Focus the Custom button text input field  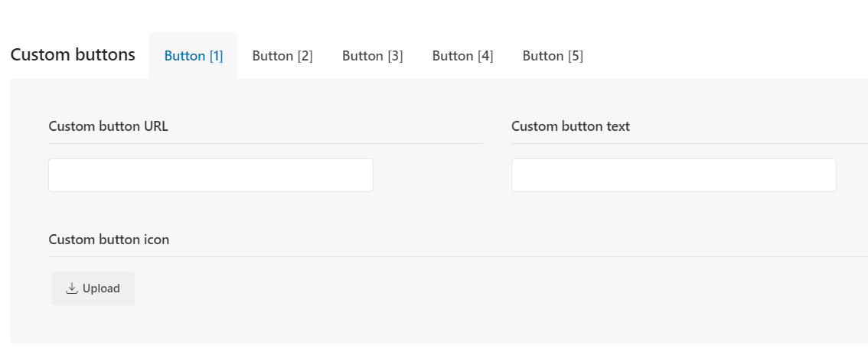674,175
